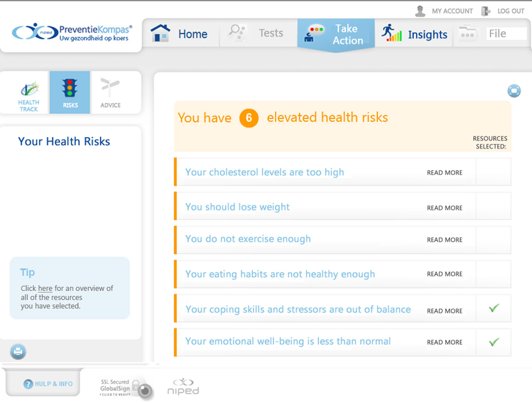Viewport: 532px width, 403px height.
Task: Expand Read More for losing weight
Action: tap(444, 208)
